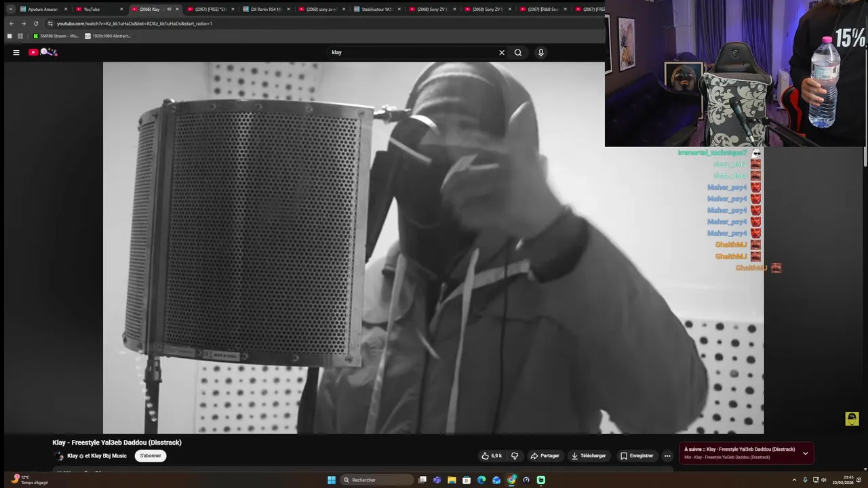Like the video showing 6,9 k
The image size is (868, 488).
[492, 455]
